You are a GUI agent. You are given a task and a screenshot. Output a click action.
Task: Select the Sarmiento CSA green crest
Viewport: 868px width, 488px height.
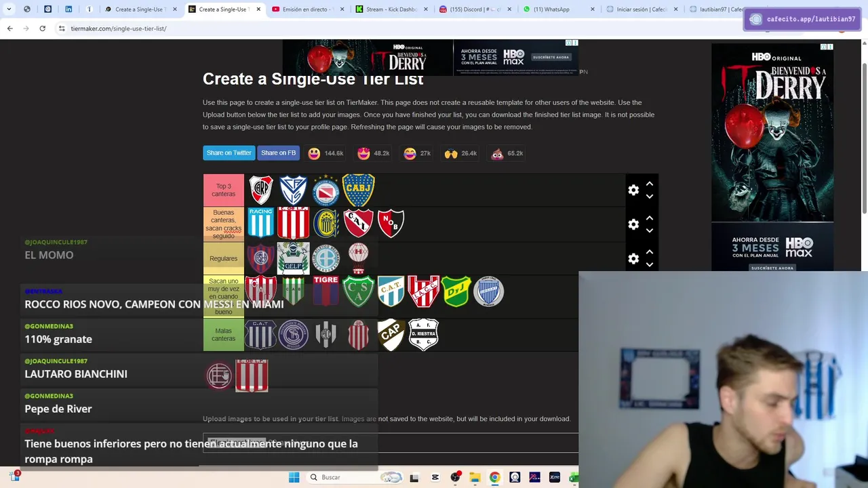(x=358, y=291)
